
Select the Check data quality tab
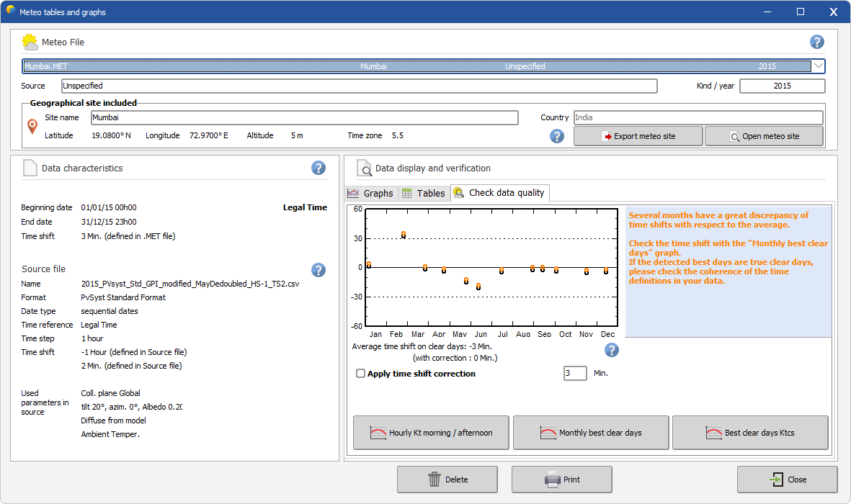point(500,193)
